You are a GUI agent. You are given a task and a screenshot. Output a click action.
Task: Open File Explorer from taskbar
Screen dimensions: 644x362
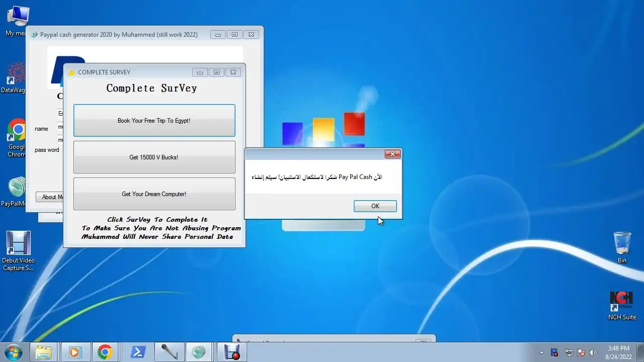pyautogui.click(x=44, y=352)
